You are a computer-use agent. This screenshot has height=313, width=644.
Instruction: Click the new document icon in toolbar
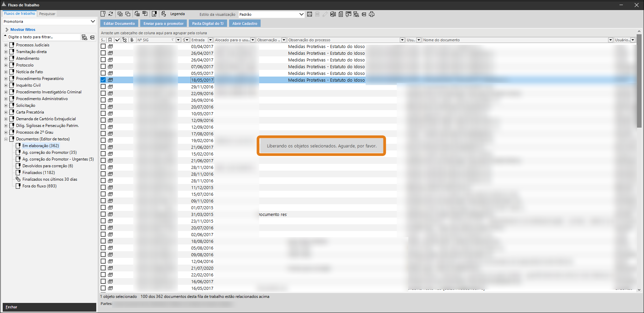[x=103, y=14]
